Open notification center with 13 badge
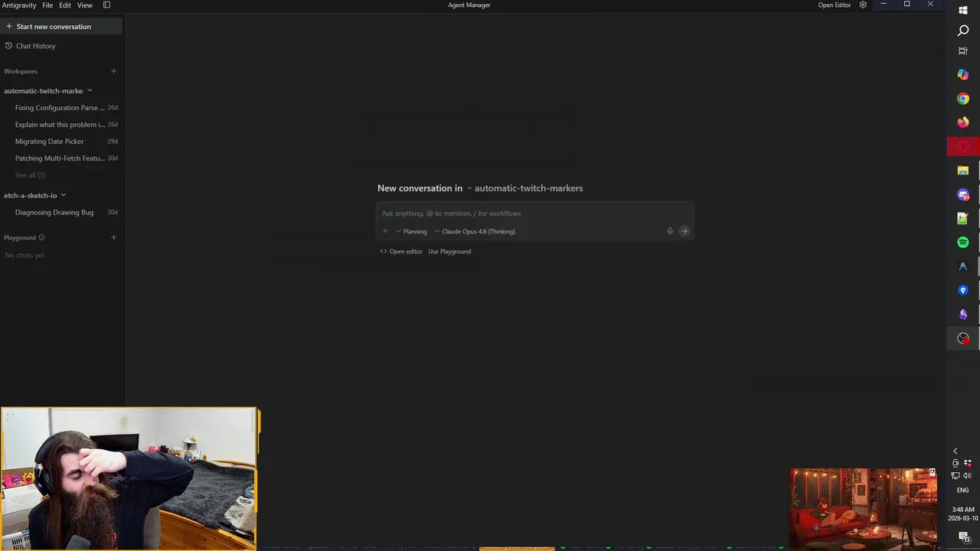The image size is (980, 551). [x=963, y=537]
